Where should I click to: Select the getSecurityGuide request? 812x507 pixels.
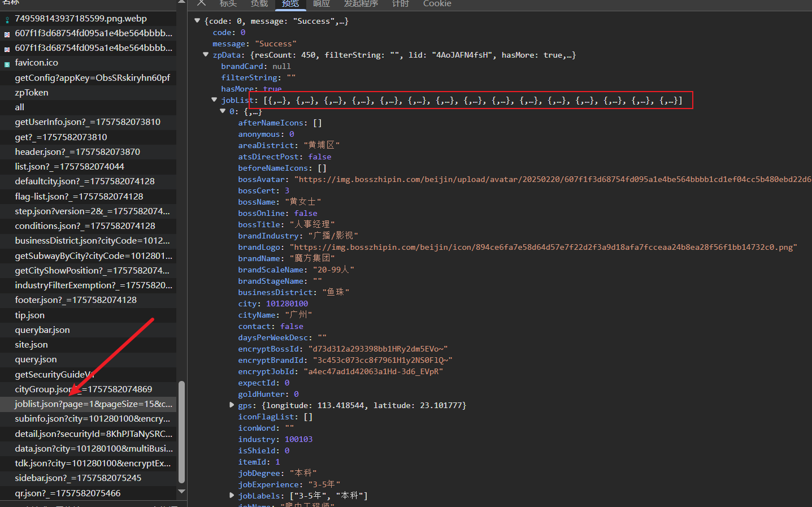[x=88, y=375]
